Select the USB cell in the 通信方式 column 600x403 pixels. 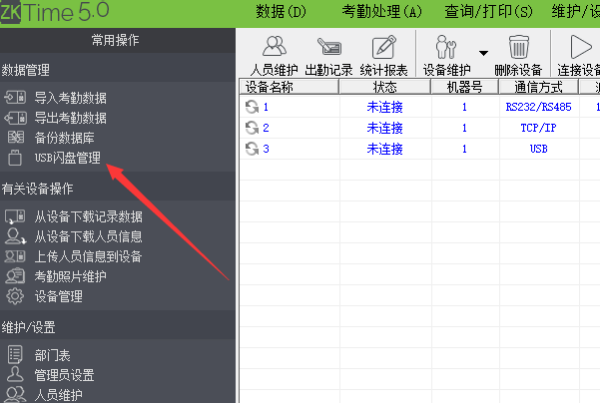point(538,148)
